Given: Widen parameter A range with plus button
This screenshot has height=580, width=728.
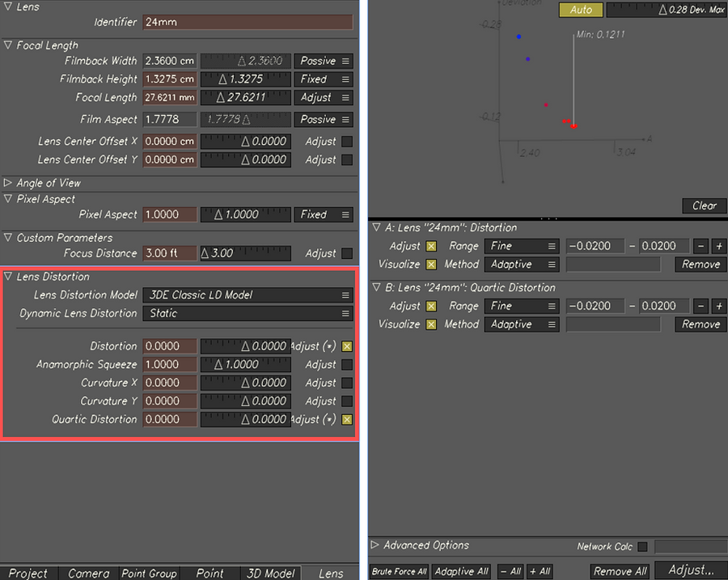Looking at the screenshot, I should point(719,246).
